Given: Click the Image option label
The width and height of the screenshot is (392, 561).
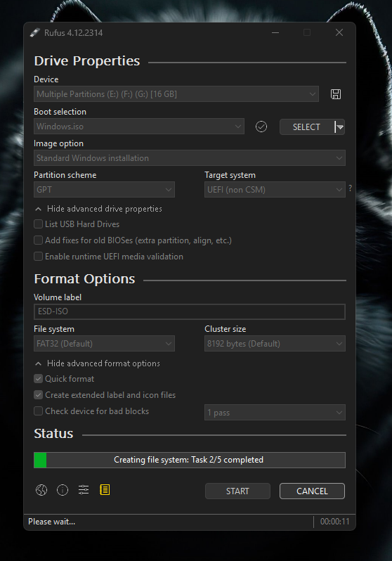Looking at the screenshot, I should point(58,143).
